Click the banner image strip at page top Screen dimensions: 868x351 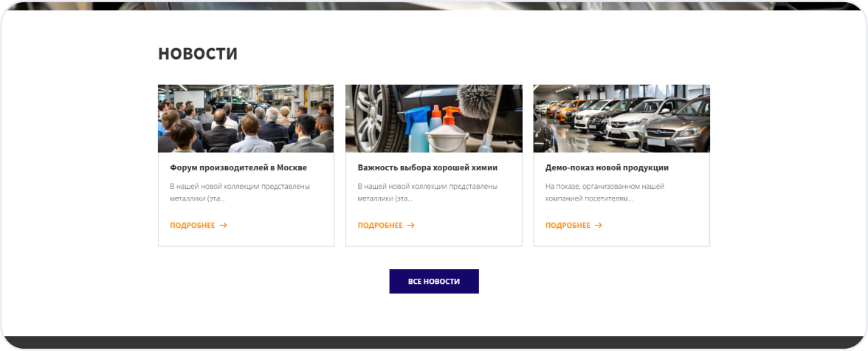(434, 5)
